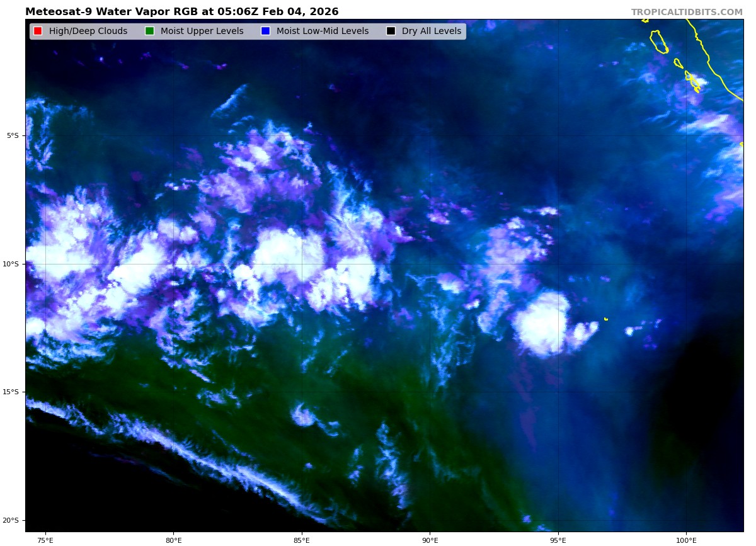Select the "Moist Upper Levels" legend label
This screenshot has height=546, width=756.
(x=202, y=31)
